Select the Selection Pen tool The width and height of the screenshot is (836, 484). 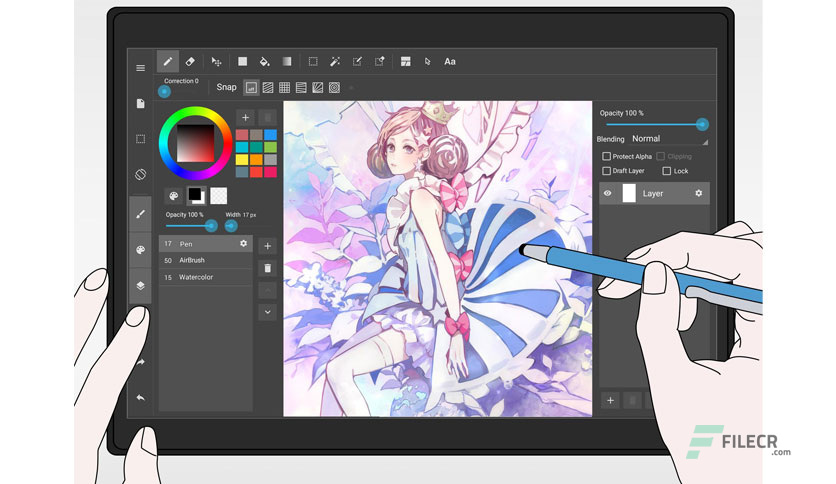357,62
